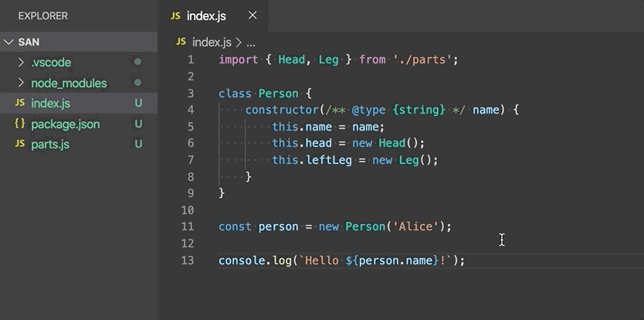Click the 'Alice' string literal
This screenshot has width=644, height=320.
(x=415, y=226)
